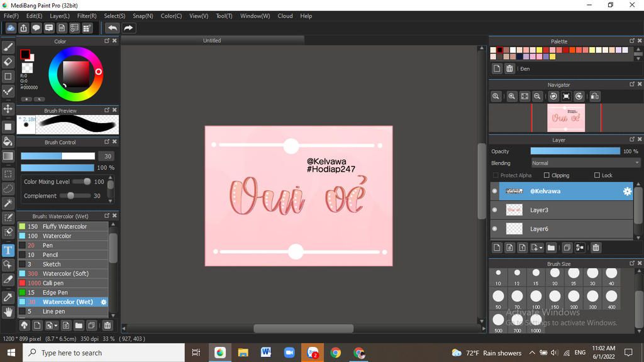Select the Move tool
644x362 pixels.
[x=8, y=109]
